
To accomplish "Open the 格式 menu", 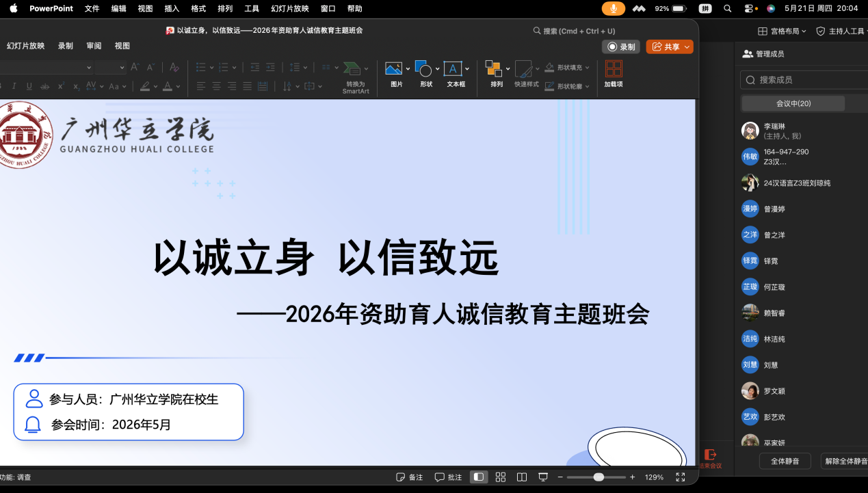I will 198,9.
